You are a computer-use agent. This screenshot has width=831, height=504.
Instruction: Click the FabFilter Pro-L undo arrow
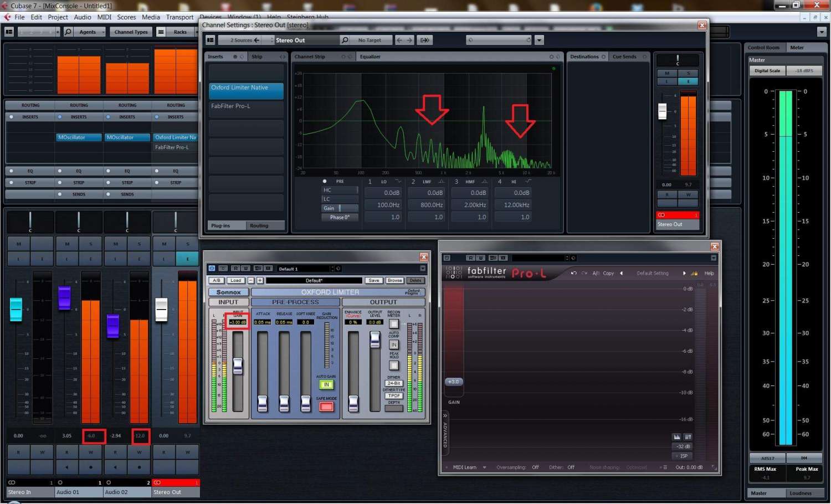pos(573,273)
